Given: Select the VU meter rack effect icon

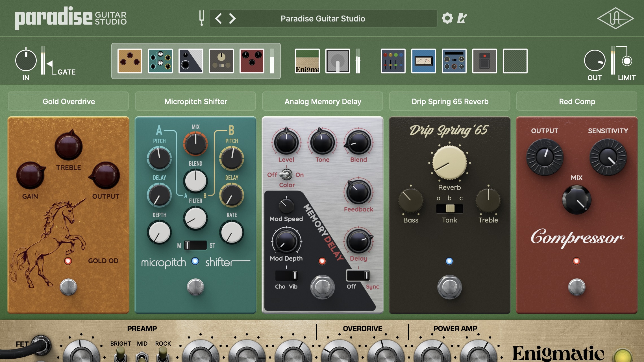Looking at the screenshot, I should (x=423, y=61).
